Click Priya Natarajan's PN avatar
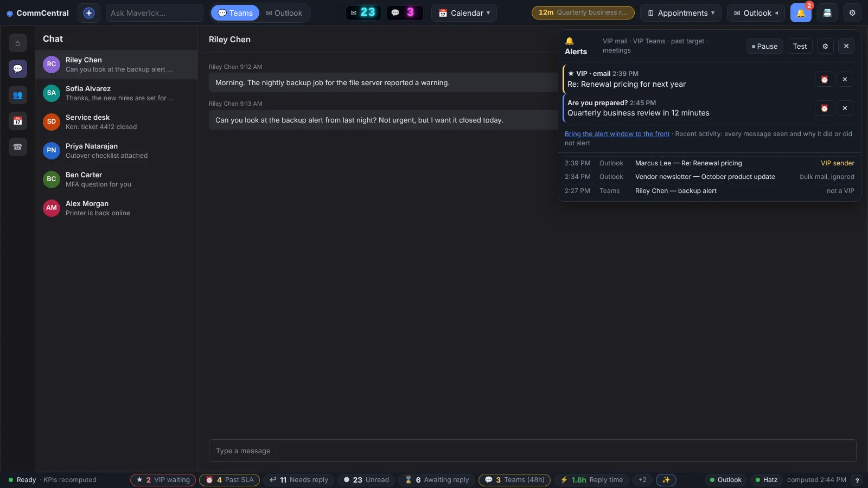Viewport: 868px width, 488px height. point(52,150)
